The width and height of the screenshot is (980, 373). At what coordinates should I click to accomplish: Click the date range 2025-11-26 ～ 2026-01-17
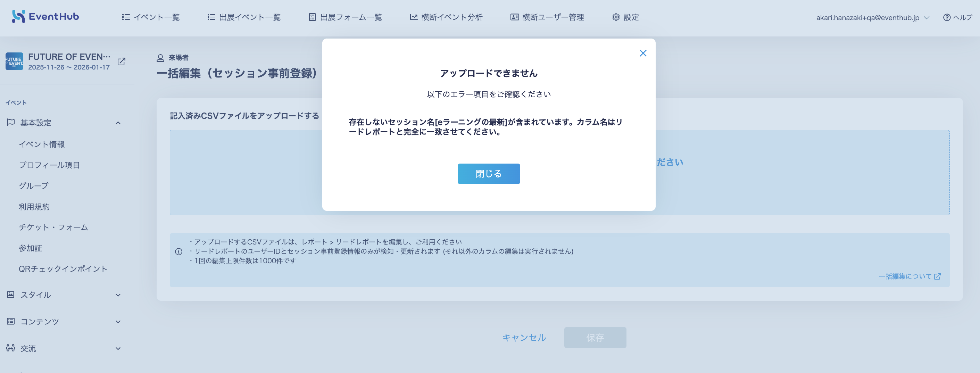pyautogui.click(x=69, y=67)
